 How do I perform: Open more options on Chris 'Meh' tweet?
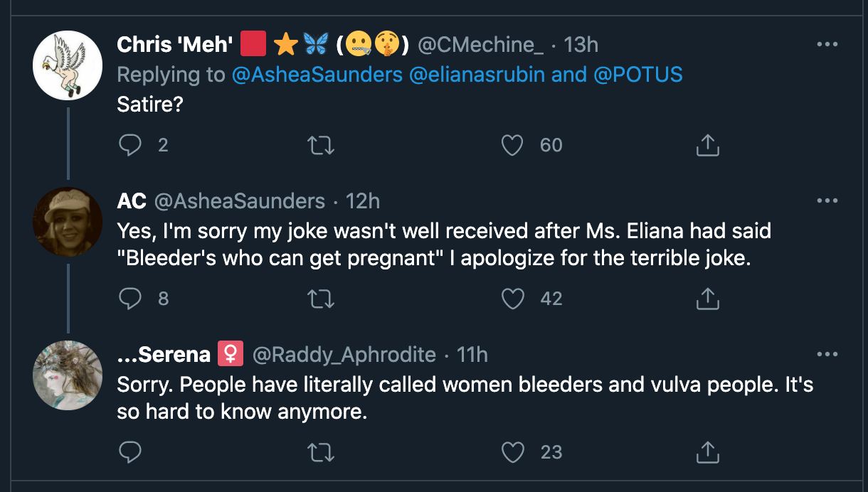pos(827,45)
